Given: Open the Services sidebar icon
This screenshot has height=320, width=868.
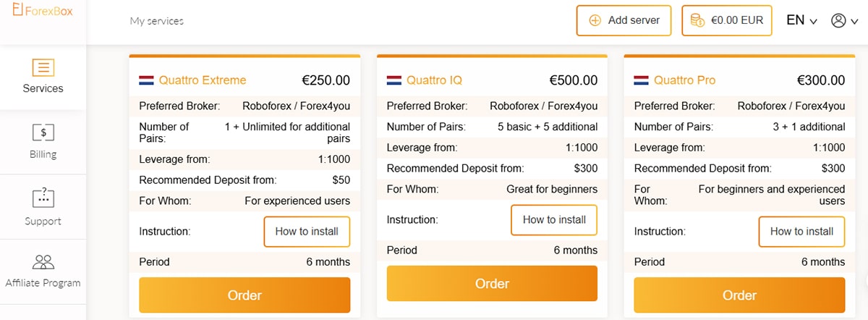Looking at the screenshot, I should (x=43, y=67).
